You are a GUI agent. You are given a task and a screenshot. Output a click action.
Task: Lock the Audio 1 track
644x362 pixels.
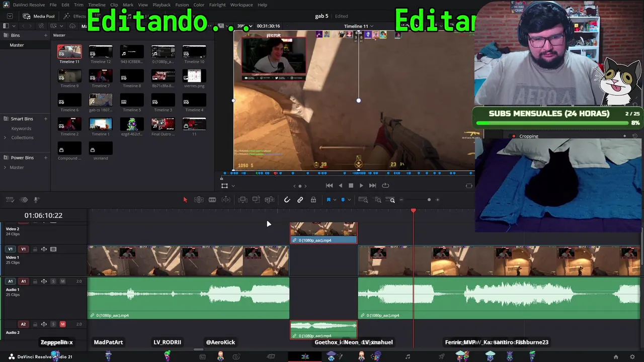point(35,281)
